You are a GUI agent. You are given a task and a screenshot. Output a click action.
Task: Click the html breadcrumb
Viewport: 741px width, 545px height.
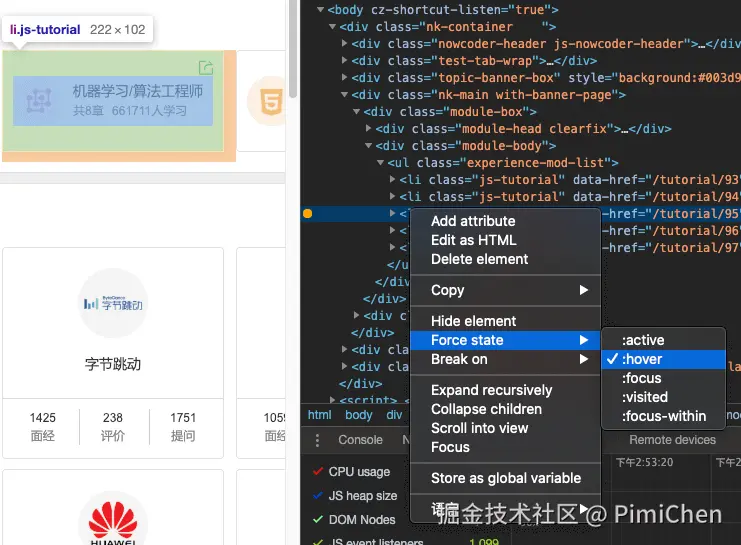(319, 415)
